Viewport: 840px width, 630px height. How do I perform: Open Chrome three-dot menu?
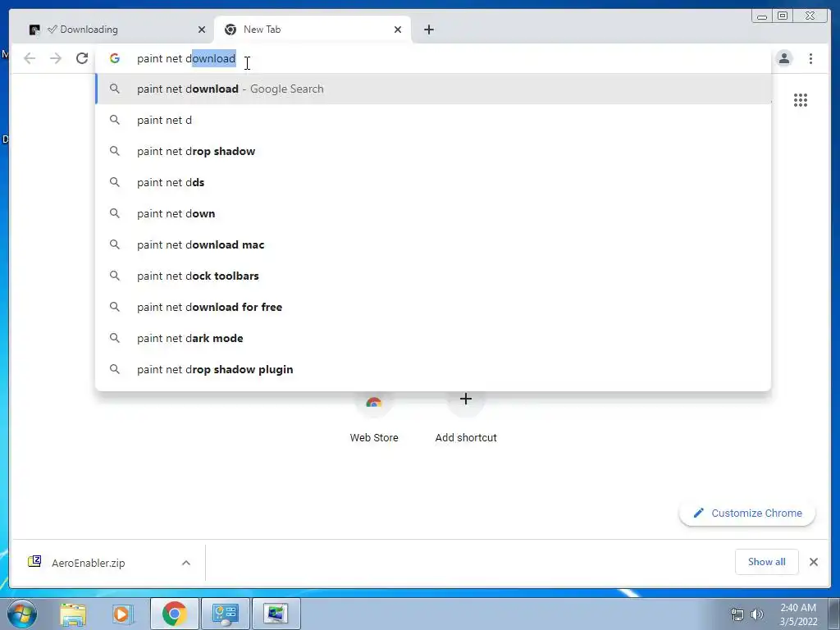tap(811, 58)
